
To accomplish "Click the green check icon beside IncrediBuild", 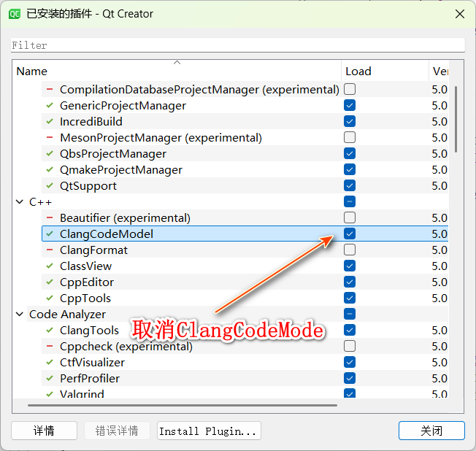I will 50,122.
